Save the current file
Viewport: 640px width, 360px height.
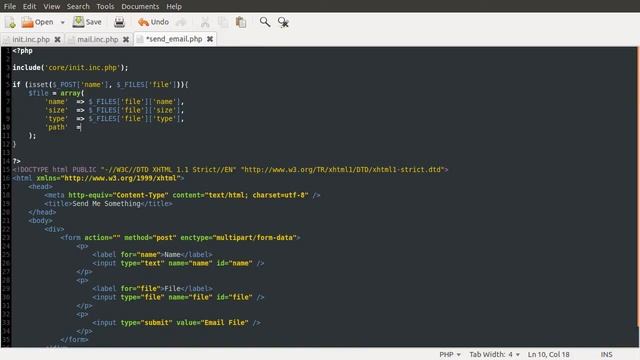(x=87, y=22)
